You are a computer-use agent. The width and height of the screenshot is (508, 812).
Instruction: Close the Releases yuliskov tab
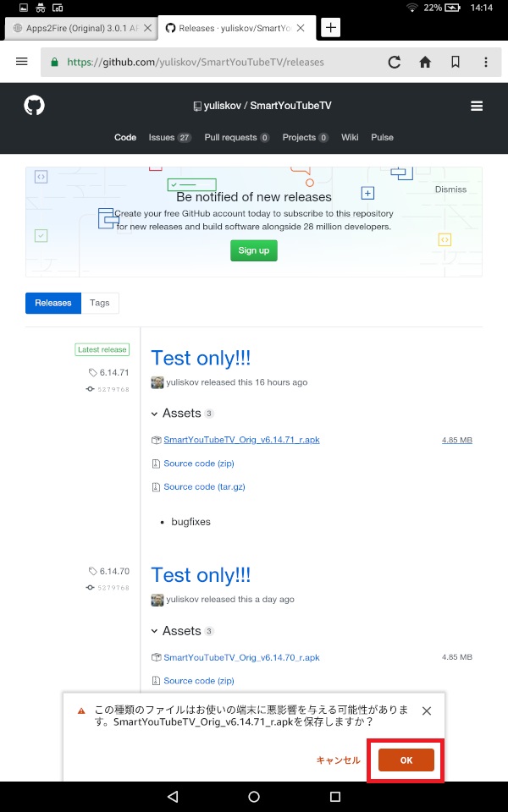tap(301, 28)
